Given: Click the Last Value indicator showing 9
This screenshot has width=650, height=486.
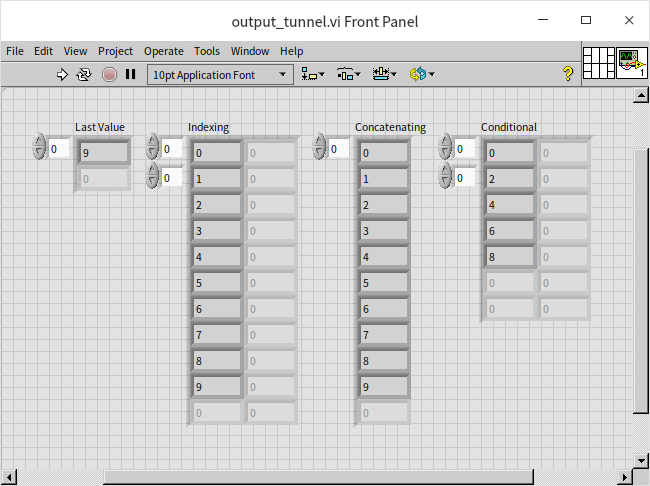Looking at the screenshot, I should [105, 153].
